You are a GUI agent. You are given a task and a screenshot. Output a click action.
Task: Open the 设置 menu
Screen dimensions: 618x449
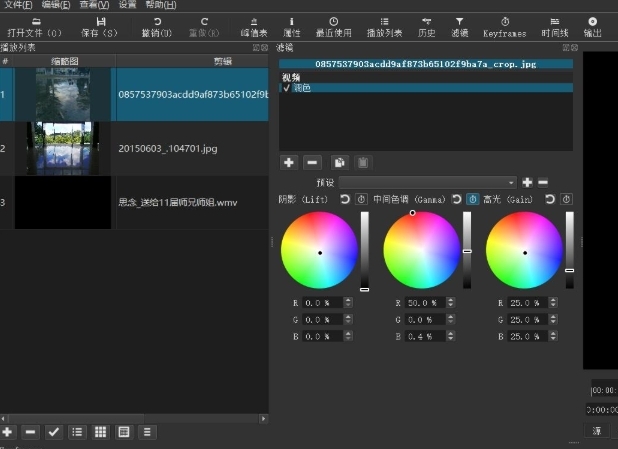tap(127, 5)
